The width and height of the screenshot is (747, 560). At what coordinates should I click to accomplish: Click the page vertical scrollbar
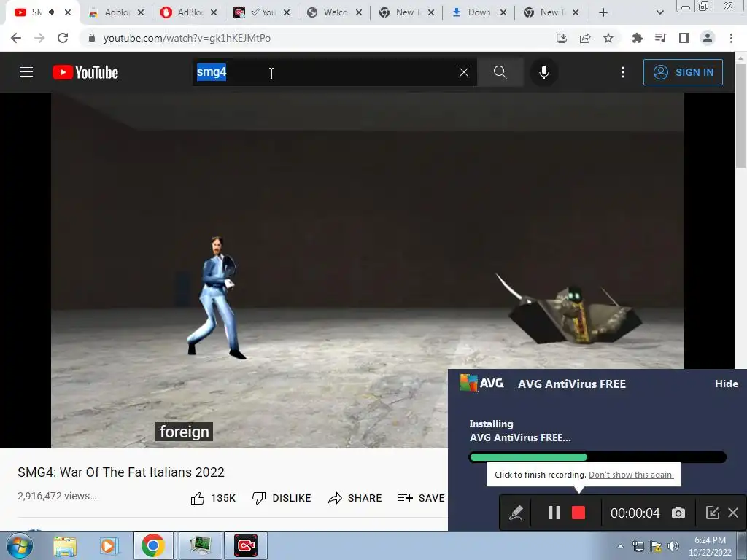point(740,115)
